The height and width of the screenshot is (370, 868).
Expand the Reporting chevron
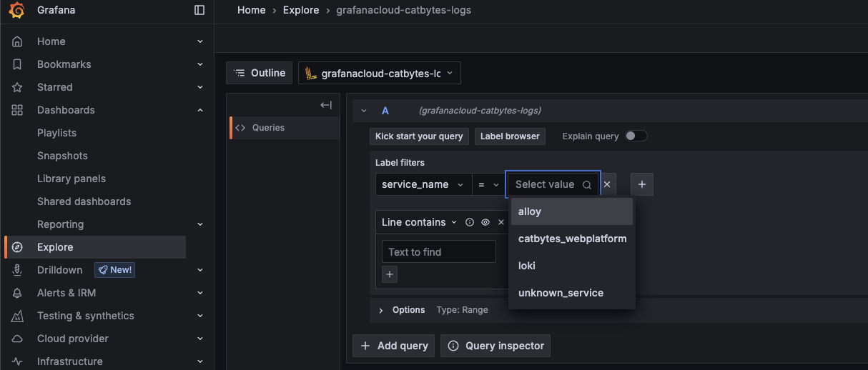(200, 224)
